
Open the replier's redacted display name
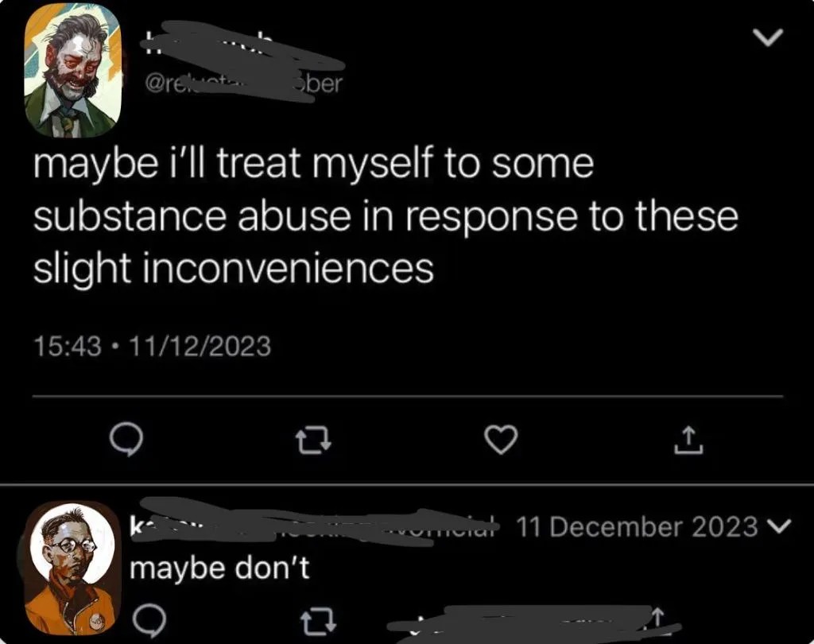pos(313,525)
